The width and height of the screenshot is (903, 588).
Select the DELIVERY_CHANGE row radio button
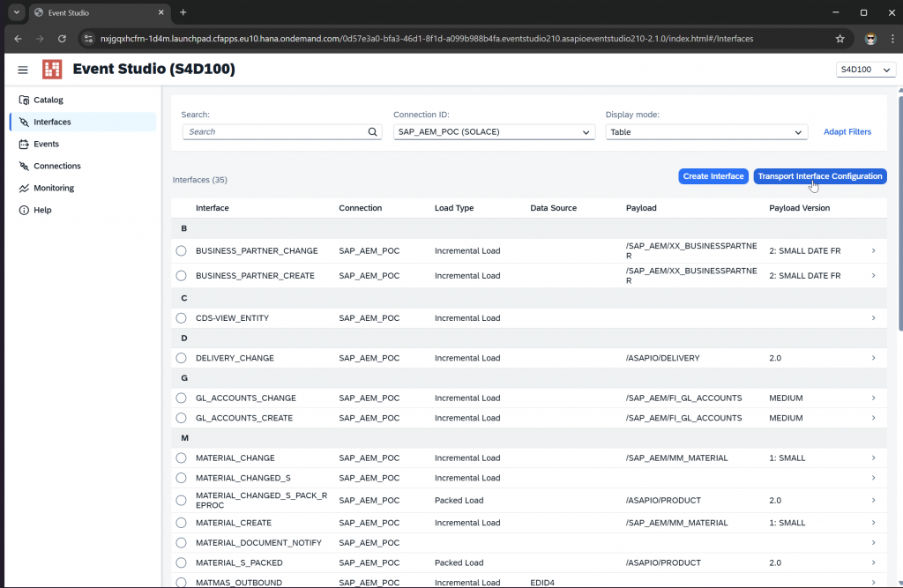pyautogui.click(x=182, y=359)
